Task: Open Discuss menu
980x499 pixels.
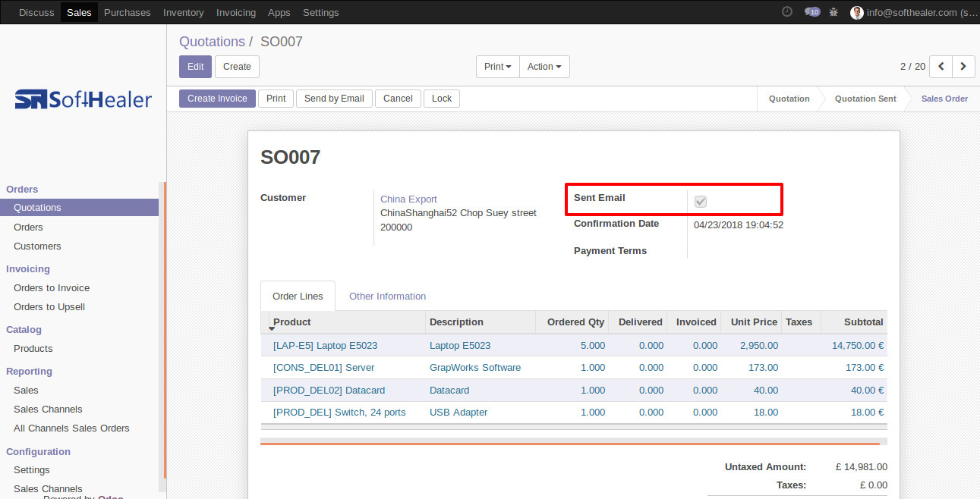Action: tap(36, 12)
